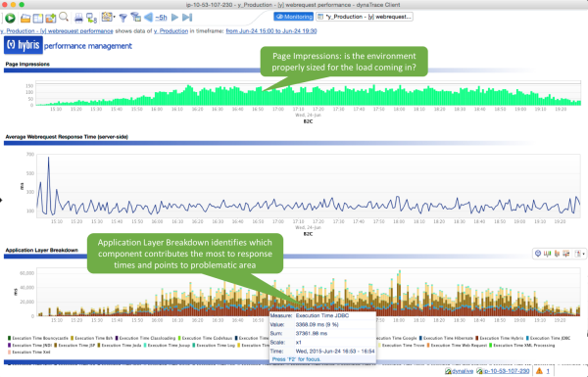Click the 'Application Layer Breakdown' title

41,250
